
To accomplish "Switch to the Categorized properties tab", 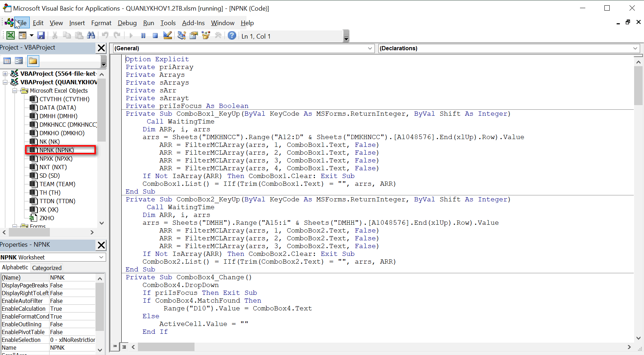I will 47,268.
